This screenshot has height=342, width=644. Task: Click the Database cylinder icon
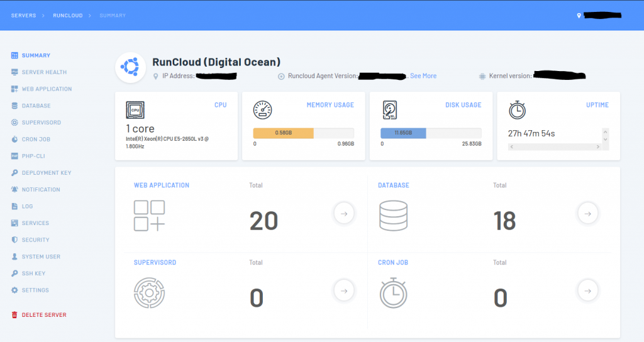393,216
